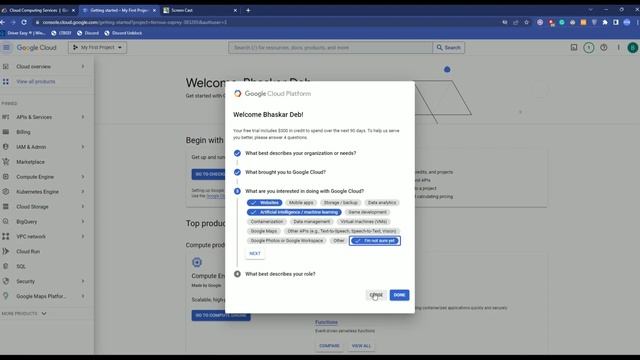This screenshot has height=360, width=640.
Task: Deselect the Websites chip
Action: [x=264, y=202]
